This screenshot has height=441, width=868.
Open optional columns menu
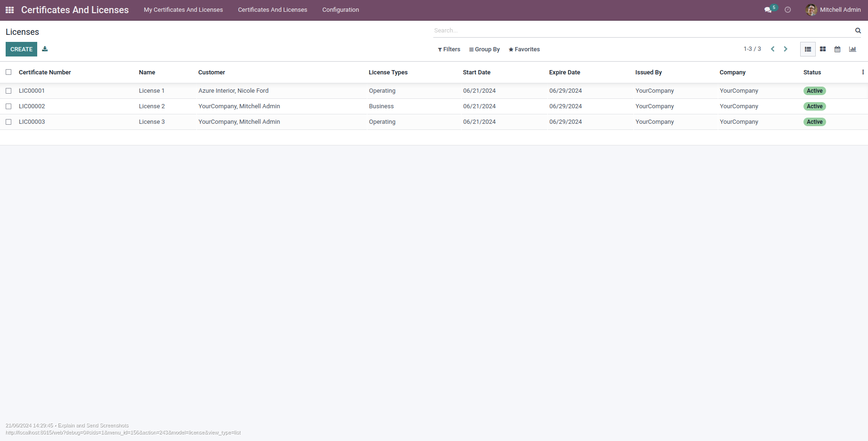863,72
